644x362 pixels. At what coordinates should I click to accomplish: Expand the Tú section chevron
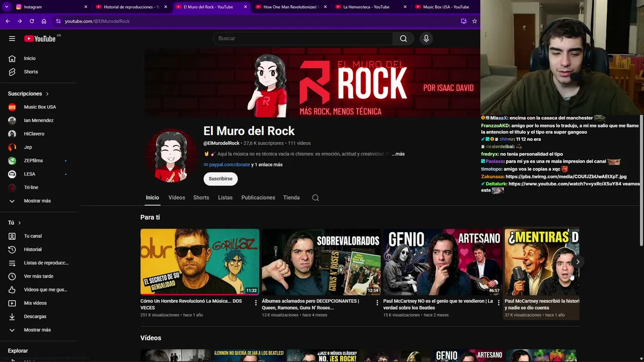pyautogui.click(x=20, y=223)
